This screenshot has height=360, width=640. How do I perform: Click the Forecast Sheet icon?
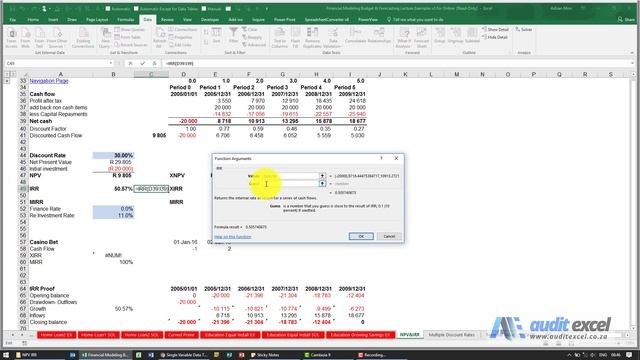coord(421,38)
